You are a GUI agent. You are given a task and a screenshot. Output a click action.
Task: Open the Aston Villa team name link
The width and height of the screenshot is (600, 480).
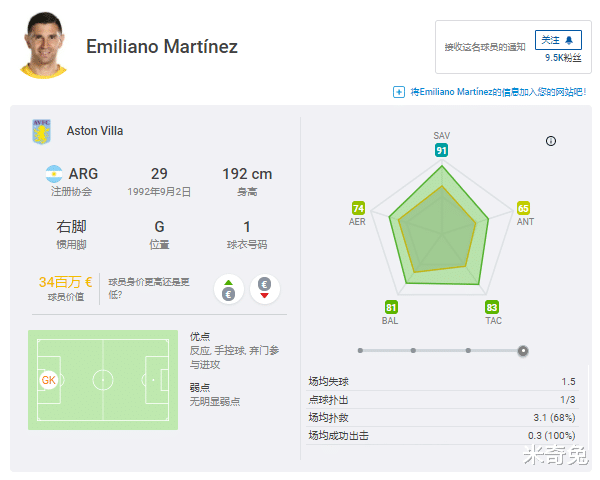click(x=95, y=131)
